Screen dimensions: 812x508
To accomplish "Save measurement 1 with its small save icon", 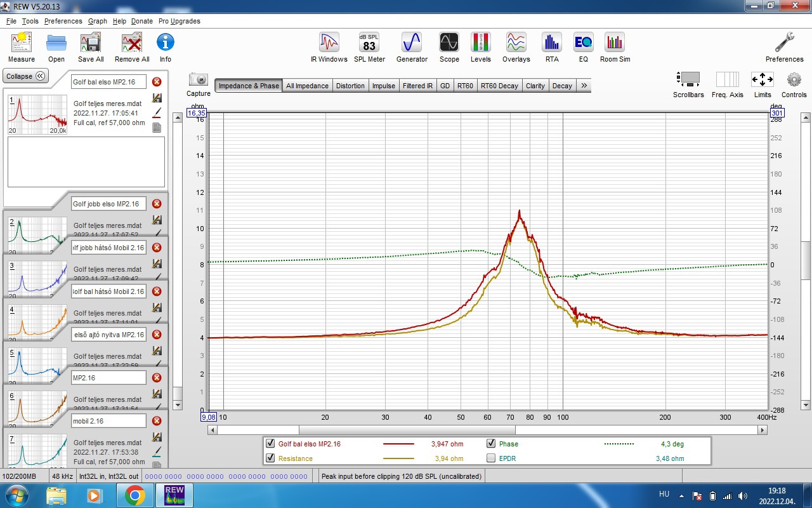I will pos(157,98).
